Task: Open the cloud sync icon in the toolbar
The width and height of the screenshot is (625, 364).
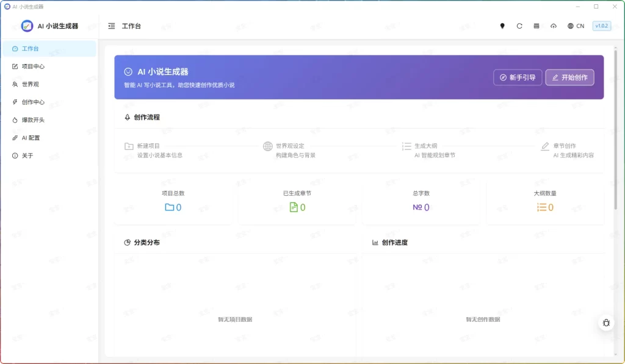Action: [x=554, y=26]
